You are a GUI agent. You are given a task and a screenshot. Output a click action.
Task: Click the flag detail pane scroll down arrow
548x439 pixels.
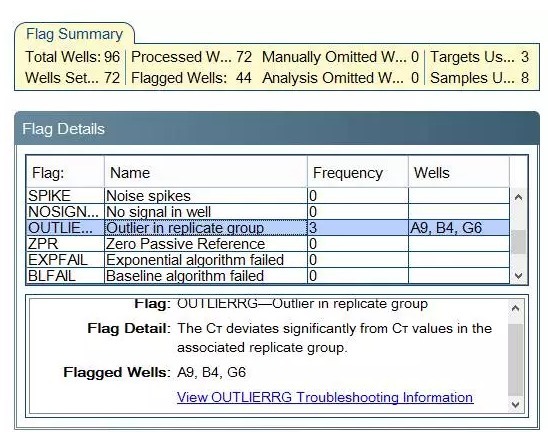515,404
